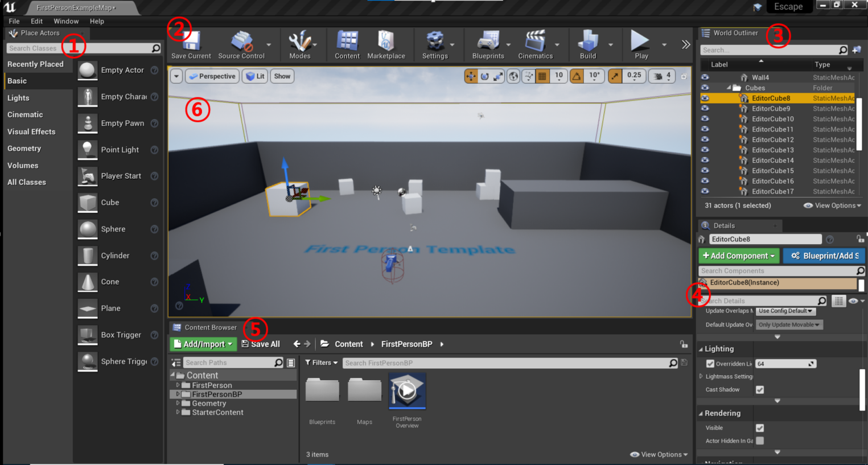This screenshot has width=868, height=465.
Task: Open World Outliner View Options
Action: point(832,205)
